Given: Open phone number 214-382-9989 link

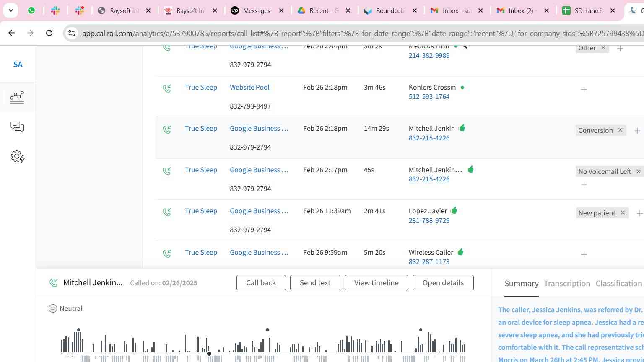Looking at the screenshot, I should point(429,55).
